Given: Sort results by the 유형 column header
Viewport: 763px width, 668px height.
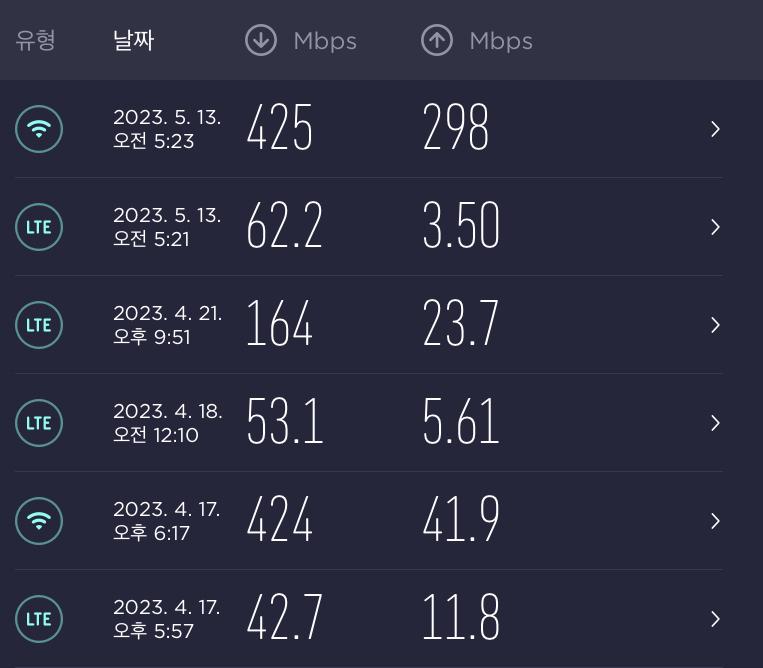Looking at the screenshot, I should tap(35, 41).
